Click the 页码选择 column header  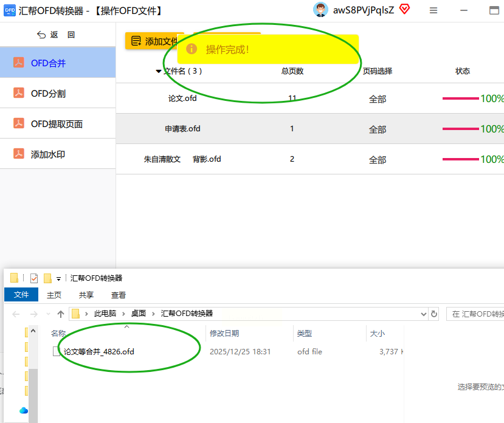378,71
